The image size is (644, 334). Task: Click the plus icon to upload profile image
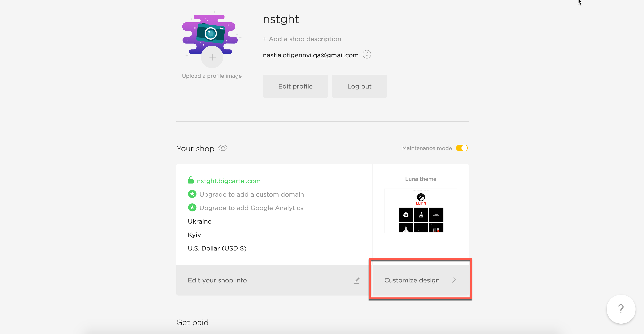(212, 57)
